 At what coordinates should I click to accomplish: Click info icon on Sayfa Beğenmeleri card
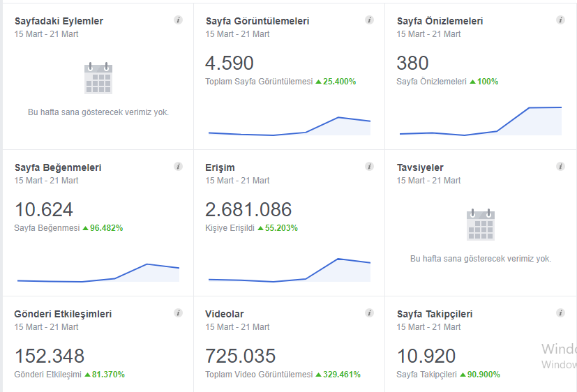178,167
